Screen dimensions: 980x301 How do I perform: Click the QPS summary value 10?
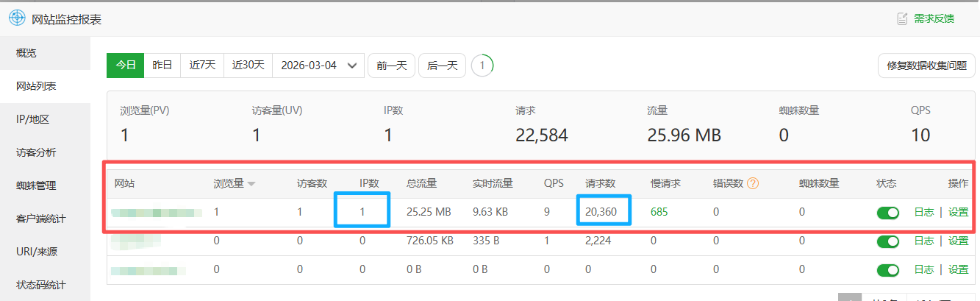pyautogui.click(x=920, y=135)
